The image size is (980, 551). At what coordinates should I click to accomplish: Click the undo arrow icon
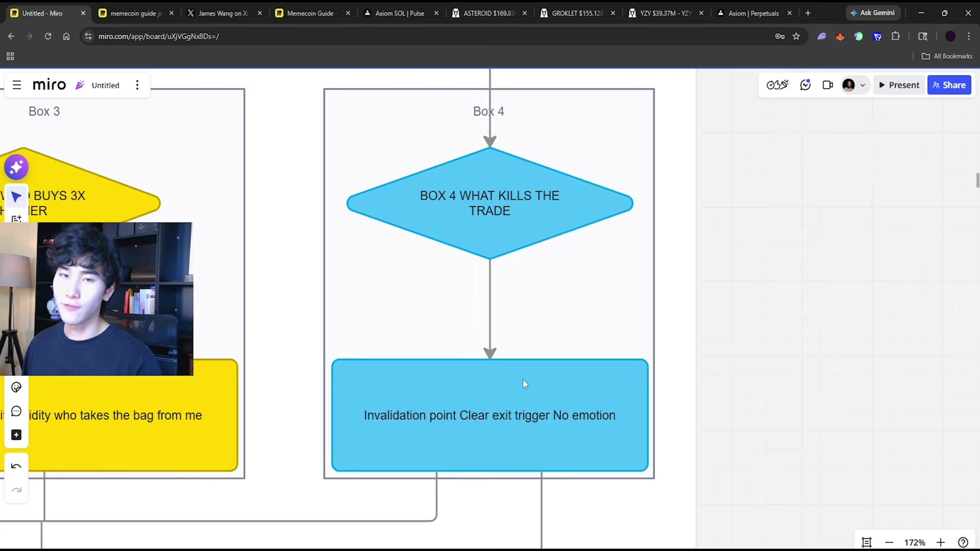coord(16,466)
